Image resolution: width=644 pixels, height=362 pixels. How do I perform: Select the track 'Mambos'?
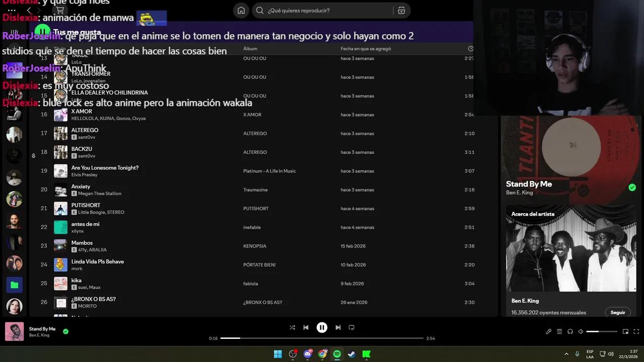click(x=82, y=243)
